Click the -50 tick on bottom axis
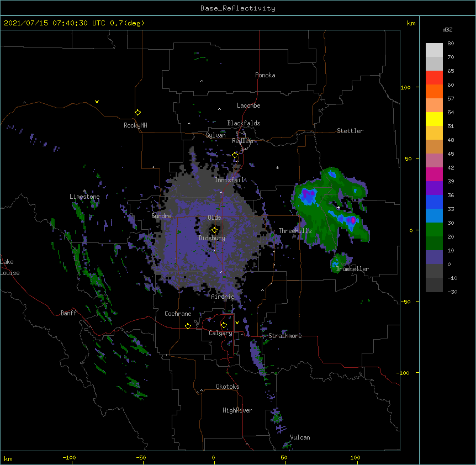The width and height of the screenshot is (476, 465). click(141, 457)
